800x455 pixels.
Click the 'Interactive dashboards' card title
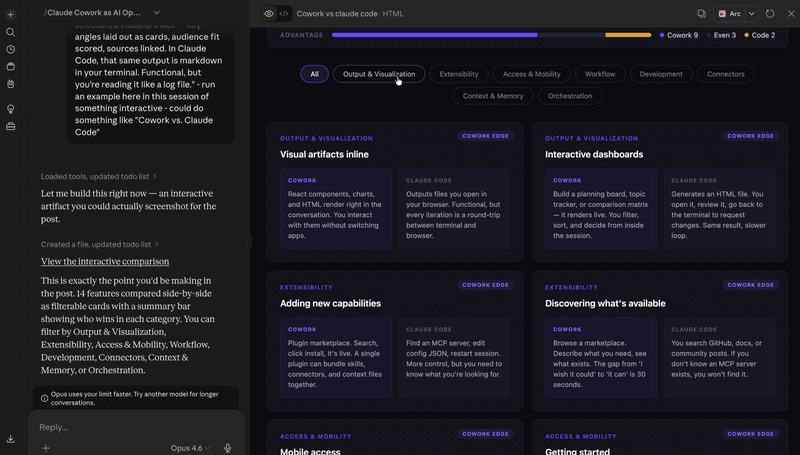[x=594, y=154]
